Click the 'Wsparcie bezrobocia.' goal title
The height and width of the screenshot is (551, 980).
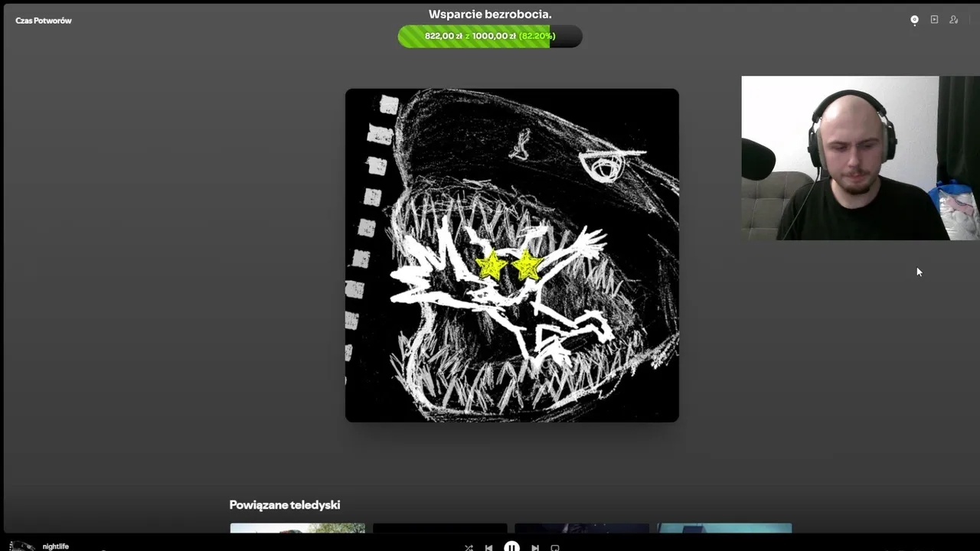(x=490, y=15)
